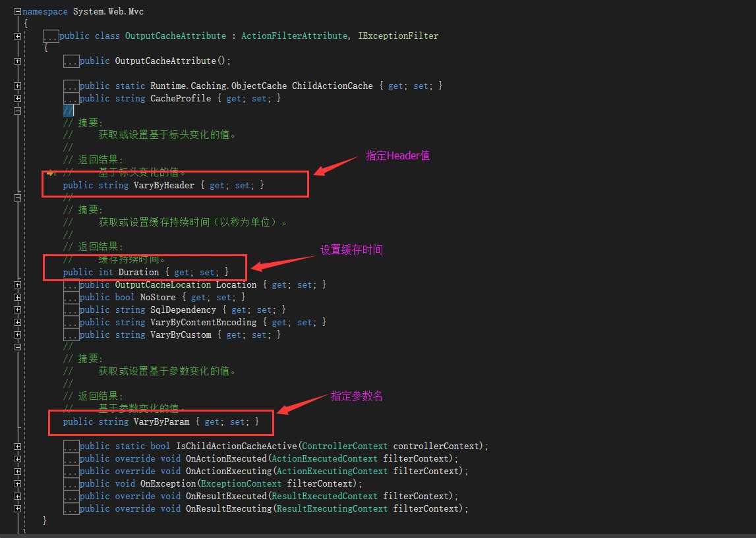Click comment 获取或设置基于标头变化的值。
This screenshot has width=756, height=538.
tap(167, 136)
